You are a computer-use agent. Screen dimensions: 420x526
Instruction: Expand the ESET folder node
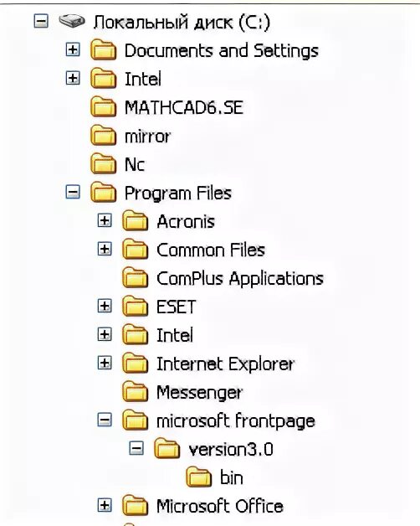105,306
